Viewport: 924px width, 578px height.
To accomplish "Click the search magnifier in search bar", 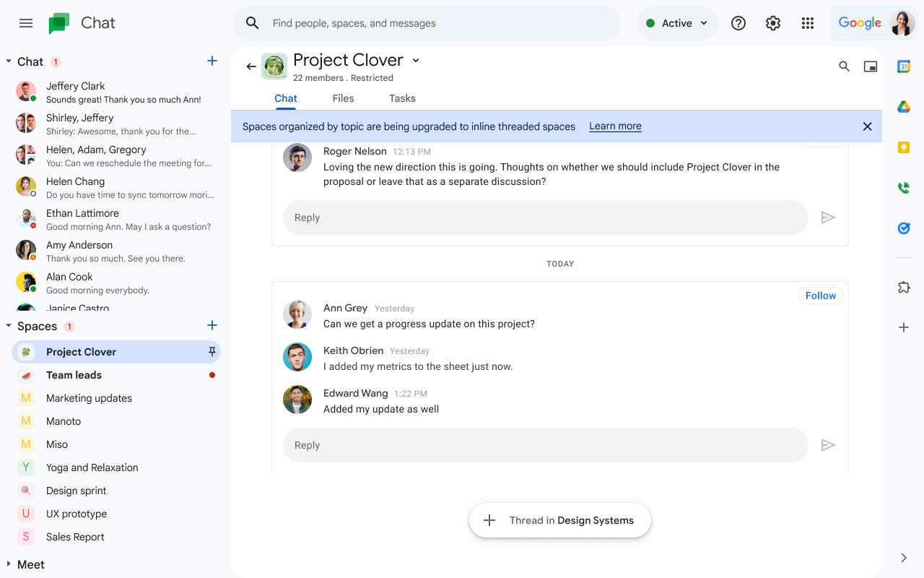I will click(x=253, y=23).
